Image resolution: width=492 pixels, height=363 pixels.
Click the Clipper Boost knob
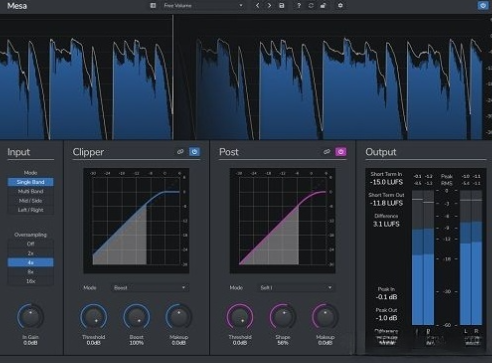tap(136, 316)
